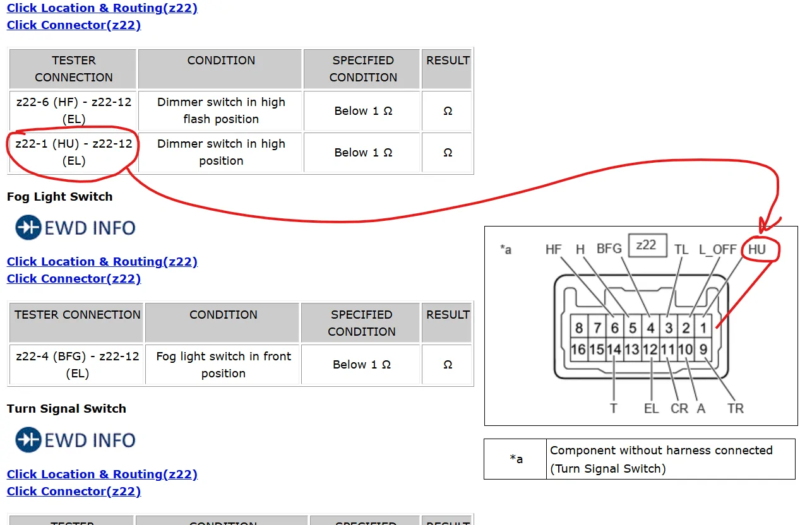
Task: Select the z22-1 (HU) - z22-12 (EL) cell
Action: point(74,152)
